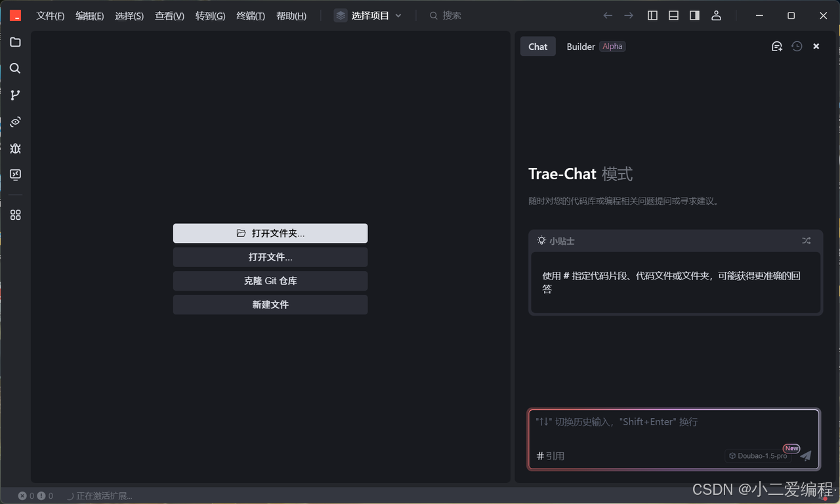Viewport: 840px width, 504px height.
Task: Toggle the right AI sidebar layout icon
Action: pyautogui.click(x=694, y=15)
